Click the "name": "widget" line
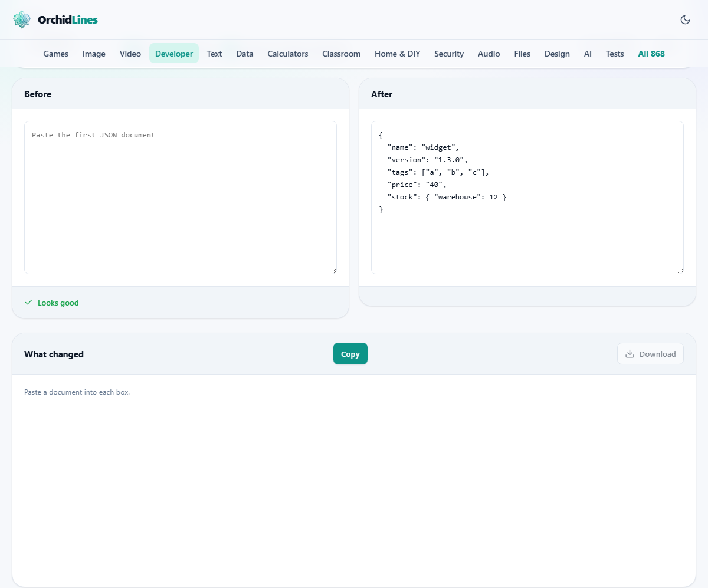The width and height of the screenshot is (708, 588). (423, 147)
